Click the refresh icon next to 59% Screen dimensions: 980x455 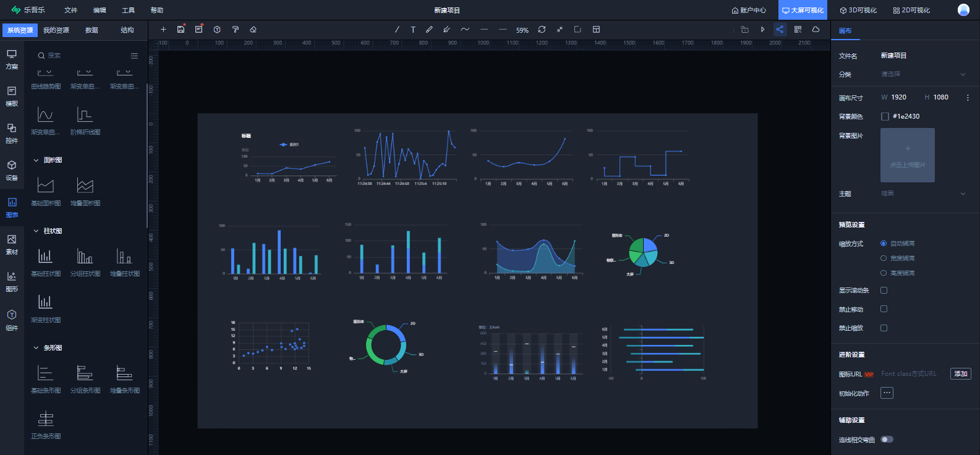coord(542,30)
